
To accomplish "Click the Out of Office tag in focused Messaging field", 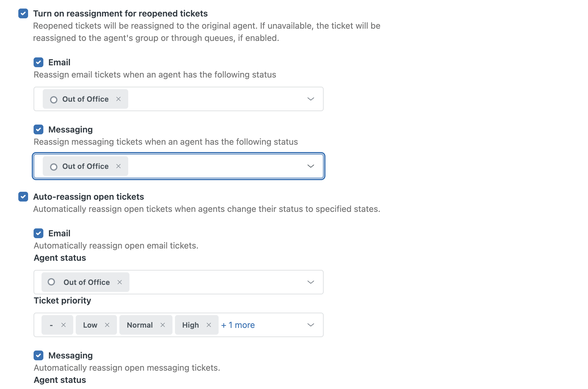I will [x=85, y=166].
